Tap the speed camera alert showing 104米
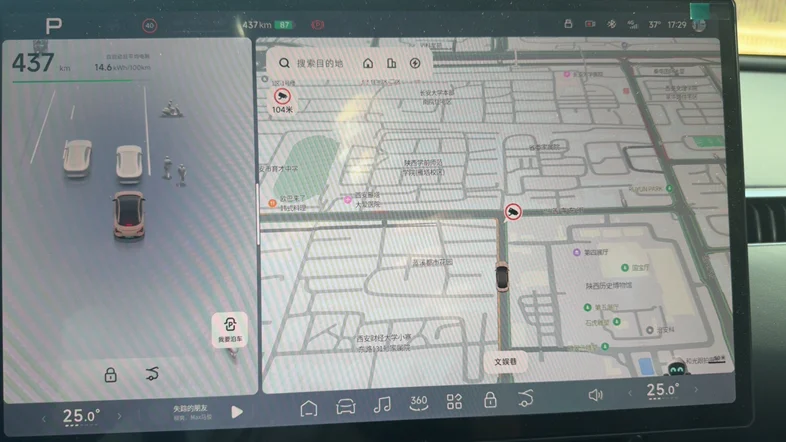The height and width of the screenshot is (442, 786). 282,101
